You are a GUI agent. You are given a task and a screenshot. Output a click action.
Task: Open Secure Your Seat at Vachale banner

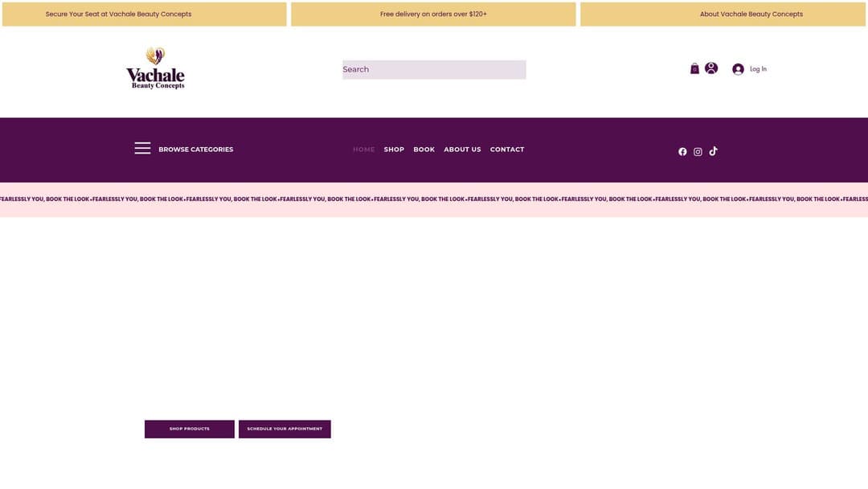click(145, 13)
